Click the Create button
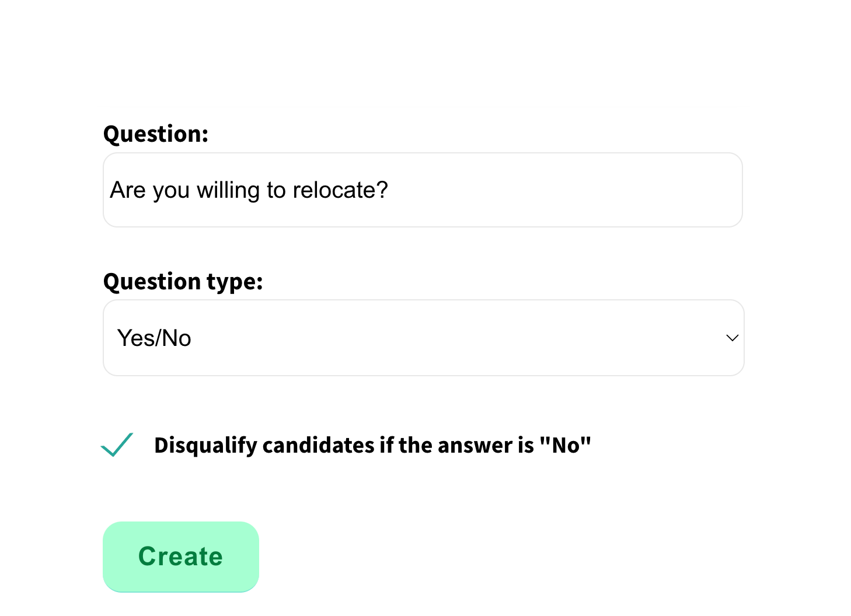851x616 pixels. (180, 556)
